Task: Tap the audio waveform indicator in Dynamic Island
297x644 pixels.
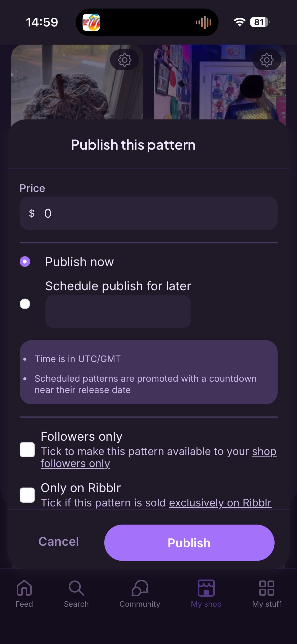Action: point(204,22)
